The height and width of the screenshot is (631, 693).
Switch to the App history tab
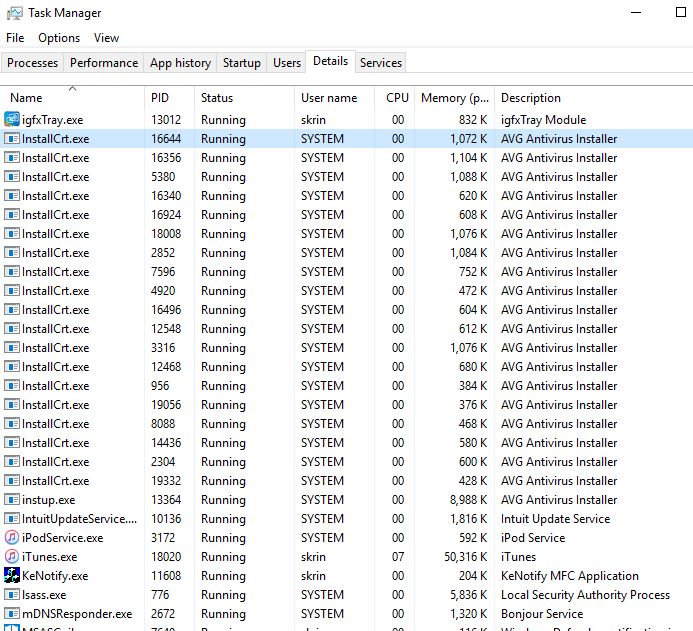coord(180,63)
